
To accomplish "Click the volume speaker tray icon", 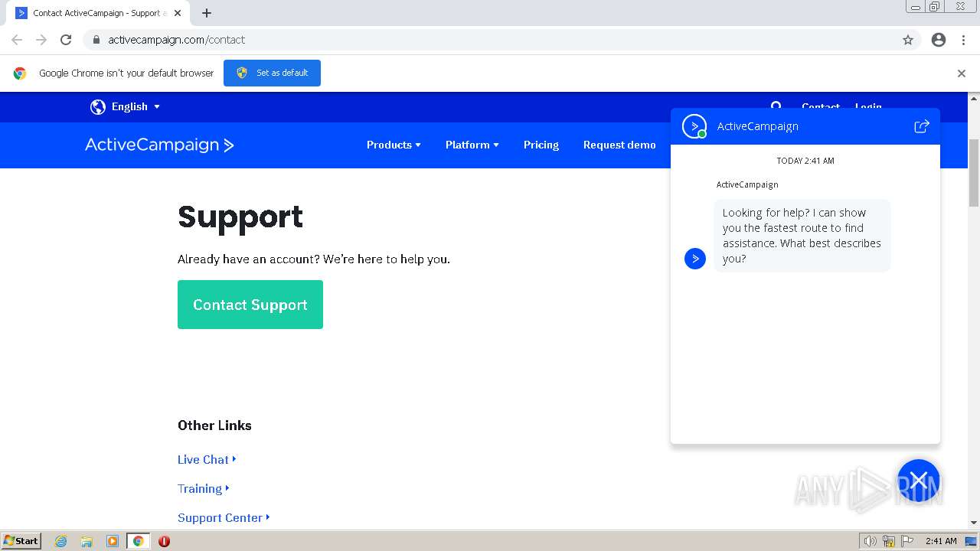I will (870, 541).
